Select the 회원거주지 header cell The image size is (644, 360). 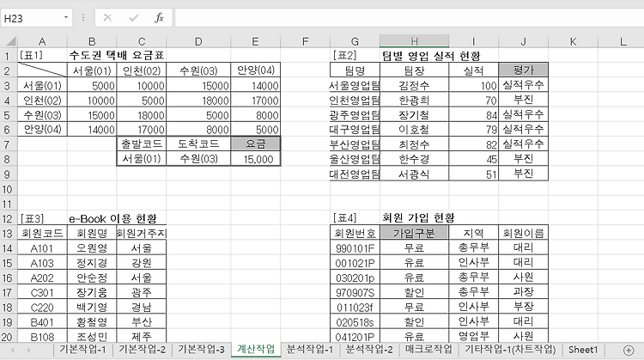click(142, 233)
